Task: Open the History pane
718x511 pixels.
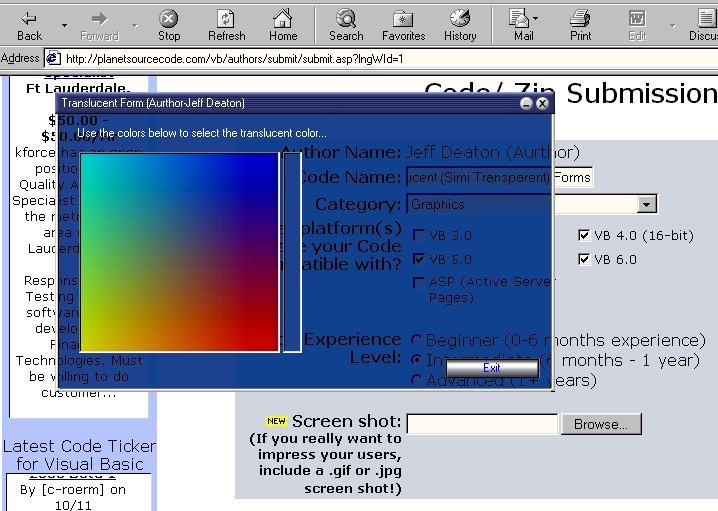Action: [460, 26]
